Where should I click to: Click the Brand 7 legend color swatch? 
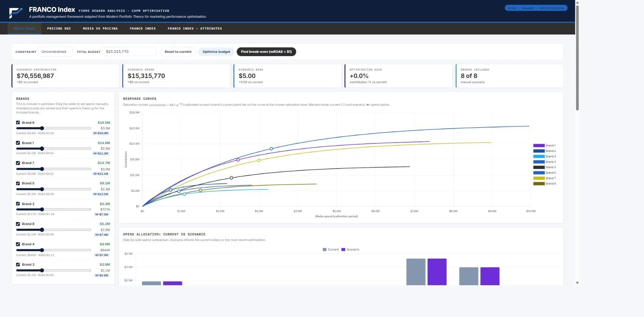pyautogui.click(x=539, y=178)
